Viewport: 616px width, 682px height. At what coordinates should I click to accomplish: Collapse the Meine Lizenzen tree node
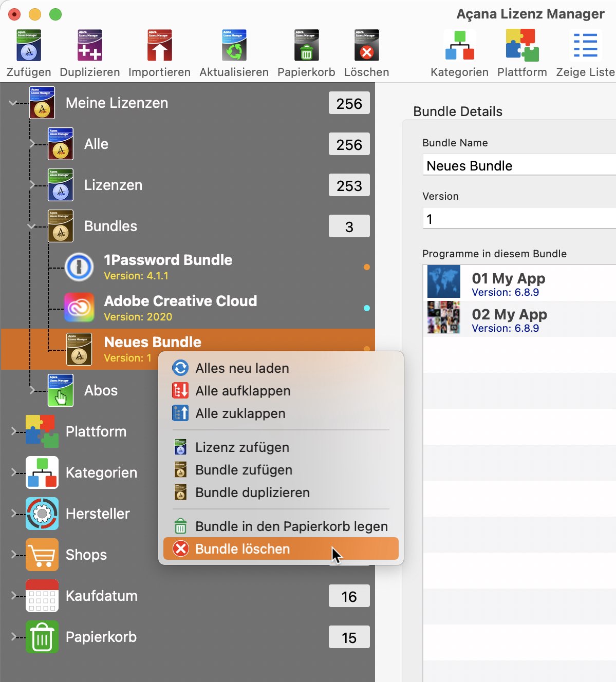(x=13, y=103)
